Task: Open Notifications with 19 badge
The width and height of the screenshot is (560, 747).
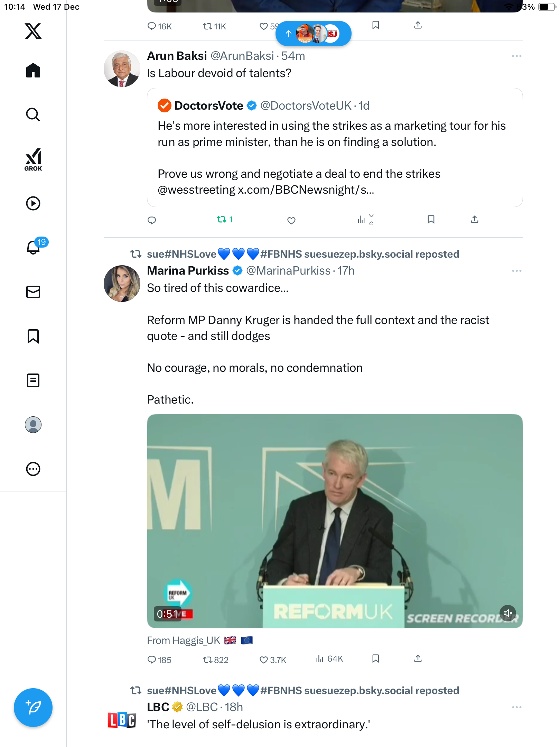Action: 33,248
